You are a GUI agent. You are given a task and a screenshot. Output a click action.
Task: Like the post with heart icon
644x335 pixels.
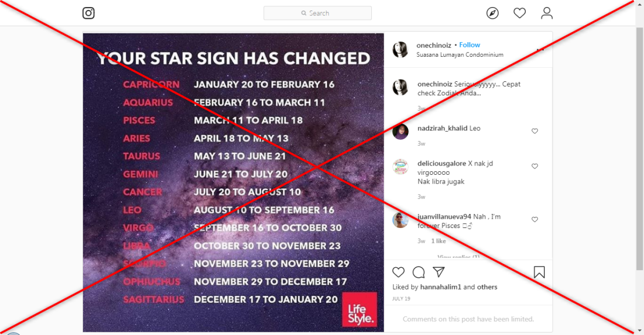[398, 272]
